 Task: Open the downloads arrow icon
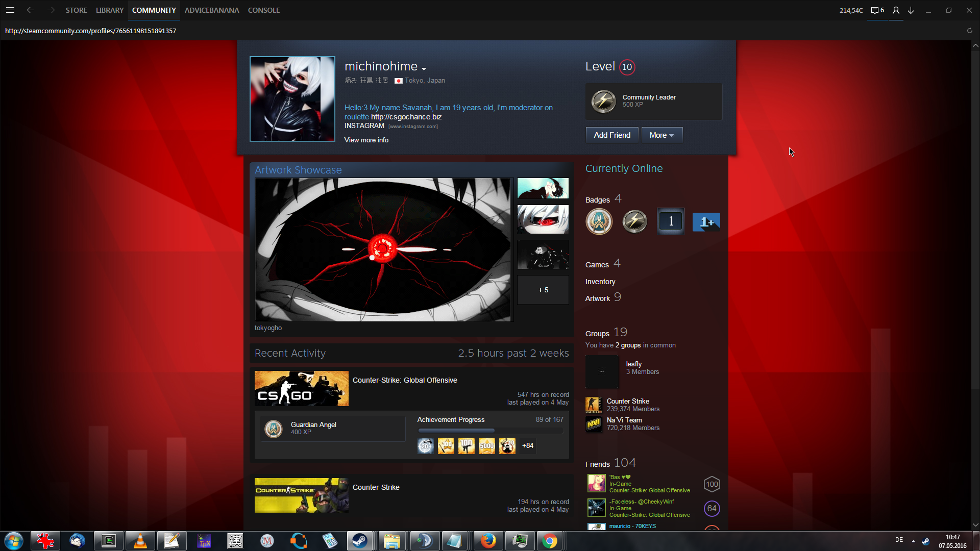click(911, 10)
